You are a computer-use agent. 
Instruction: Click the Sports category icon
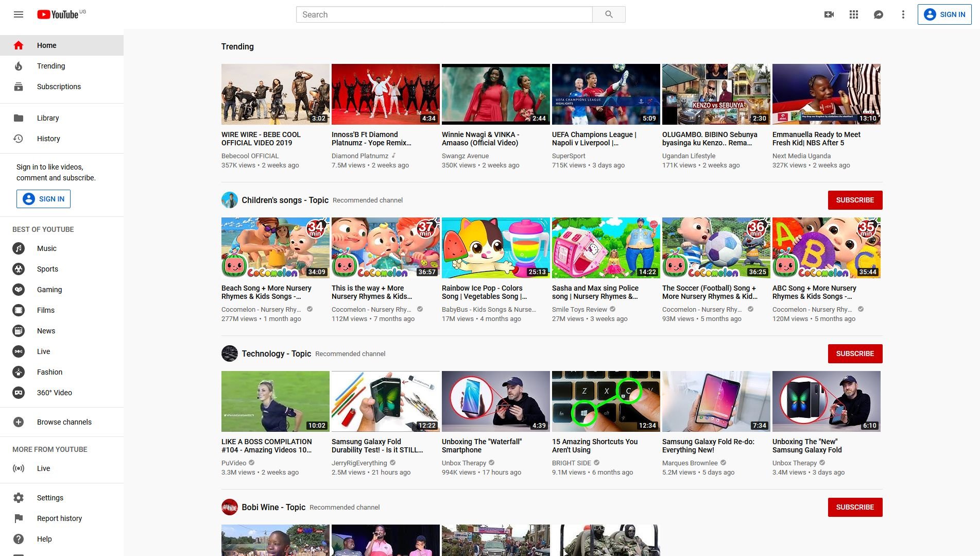(19, 269)
